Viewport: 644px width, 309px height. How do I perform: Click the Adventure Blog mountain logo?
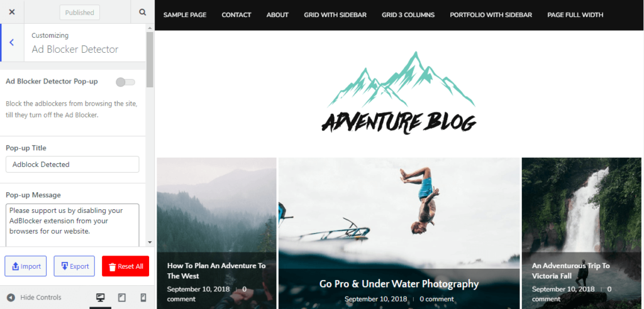point(399,93)
